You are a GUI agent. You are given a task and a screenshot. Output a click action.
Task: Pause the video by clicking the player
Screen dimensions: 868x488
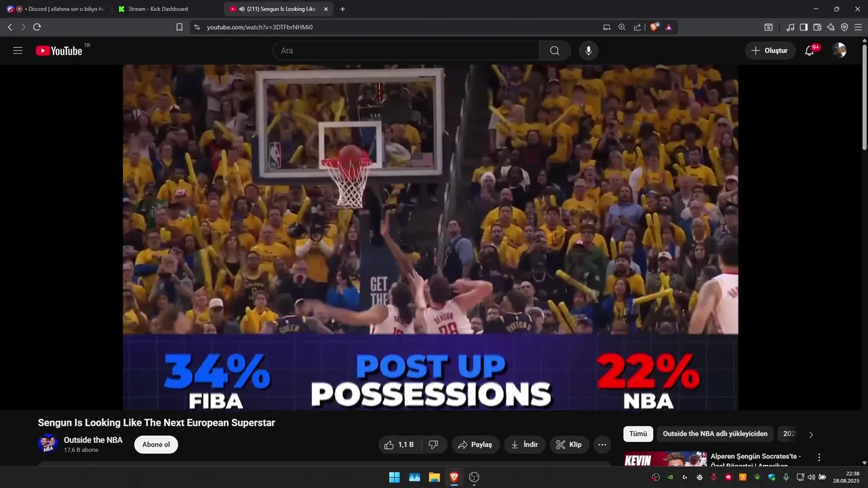[431, 237]
